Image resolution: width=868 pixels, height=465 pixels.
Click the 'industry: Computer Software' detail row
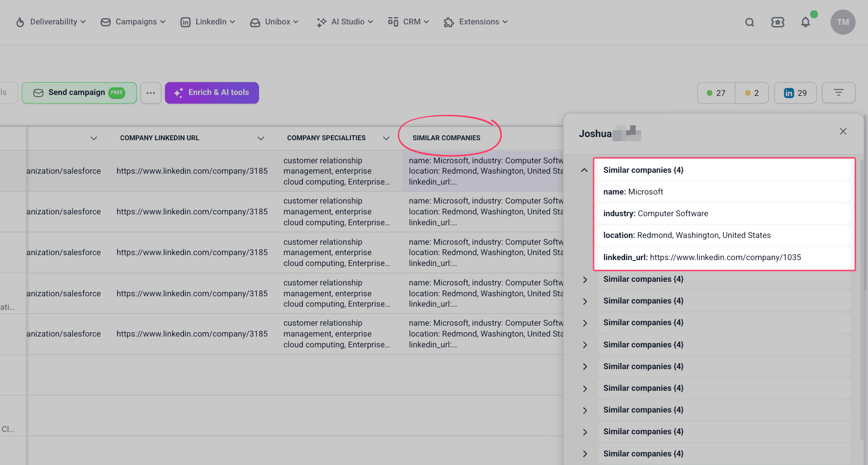(x=724, y=214)
